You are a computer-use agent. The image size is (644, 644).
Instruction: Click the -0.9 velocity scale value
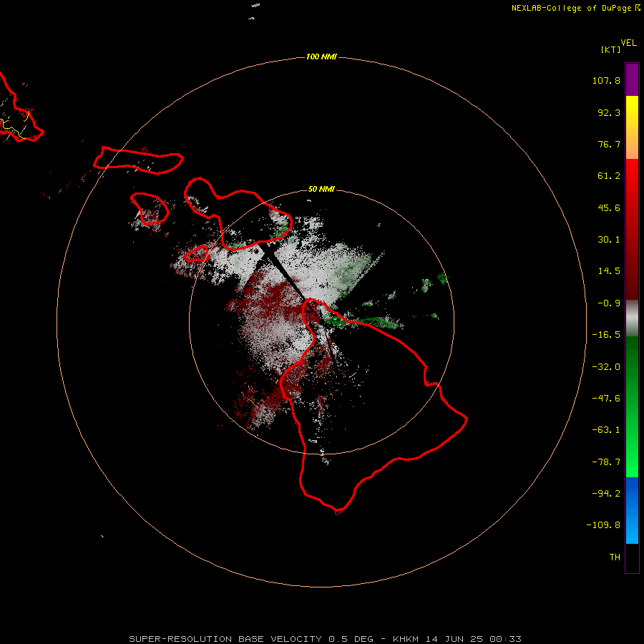609,303
